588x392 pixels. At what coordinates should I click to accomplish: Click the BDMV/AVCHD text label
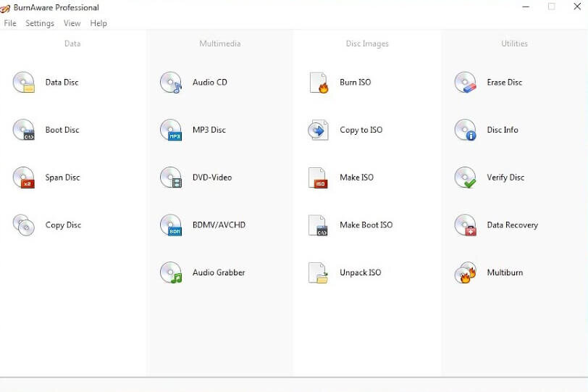(x=219, y=225)
